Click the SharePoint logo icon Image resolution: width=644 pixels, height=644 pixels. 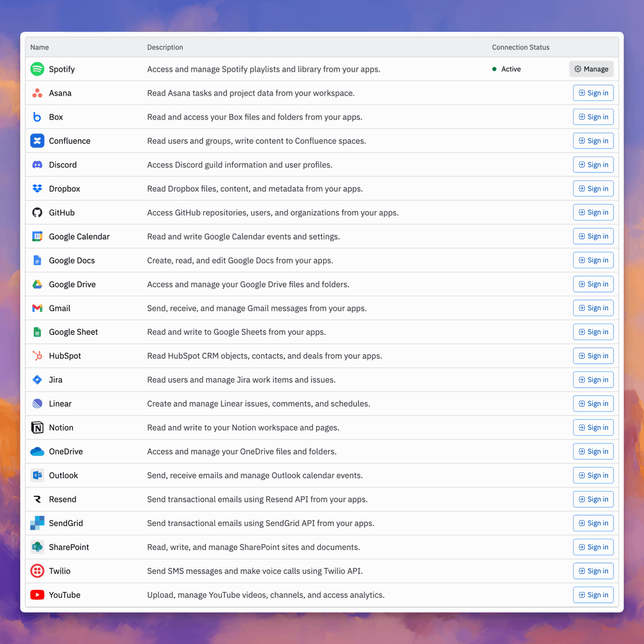37,547
